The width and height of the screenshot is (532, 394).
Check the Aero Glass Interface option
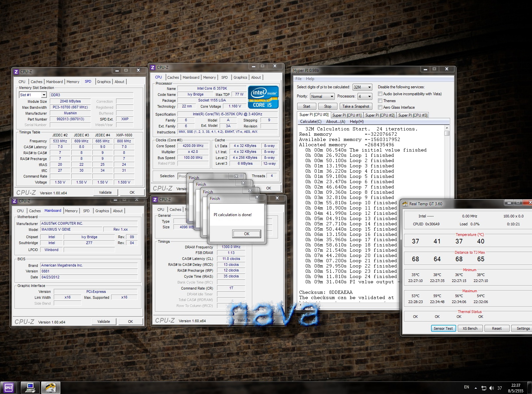(x=380, y=107)
